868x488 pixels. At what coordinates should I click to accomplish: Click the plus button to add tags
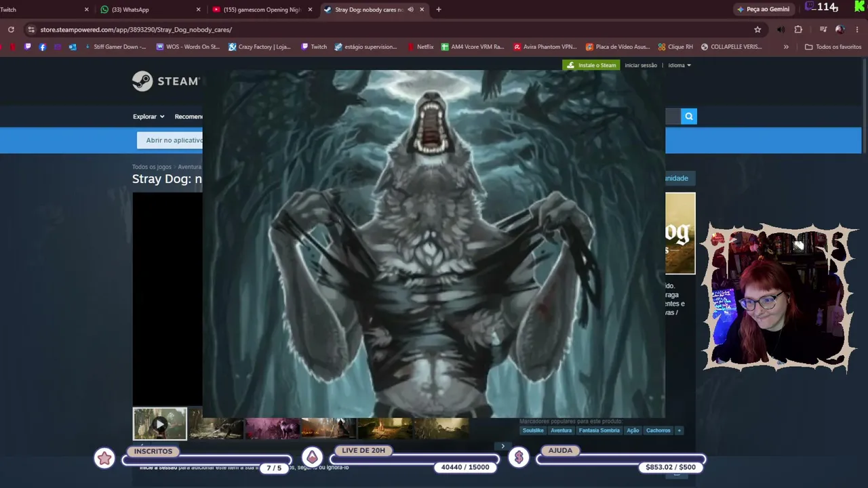[679, 430]
